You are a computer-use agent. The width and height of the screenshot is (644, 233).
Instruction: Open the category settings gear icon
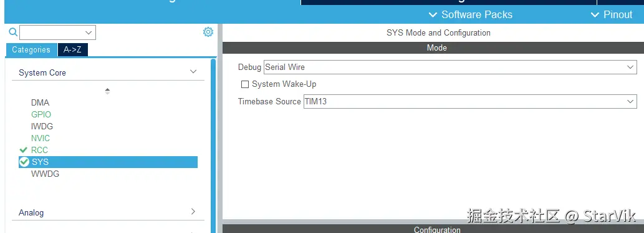[208, 32]
